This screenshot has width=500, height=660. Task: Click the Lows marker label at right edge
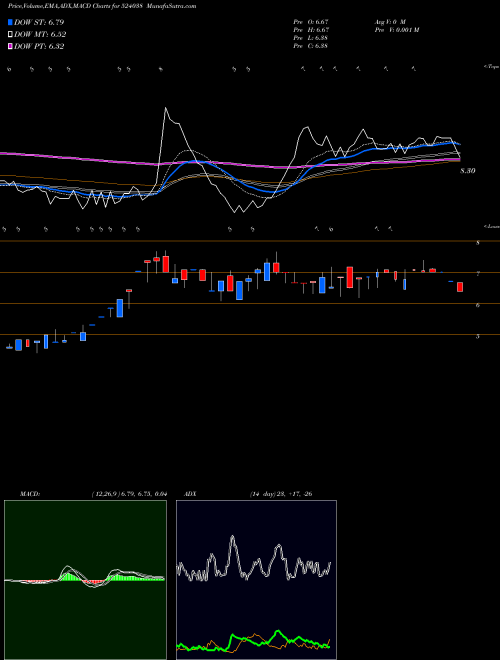pos(492,226)
